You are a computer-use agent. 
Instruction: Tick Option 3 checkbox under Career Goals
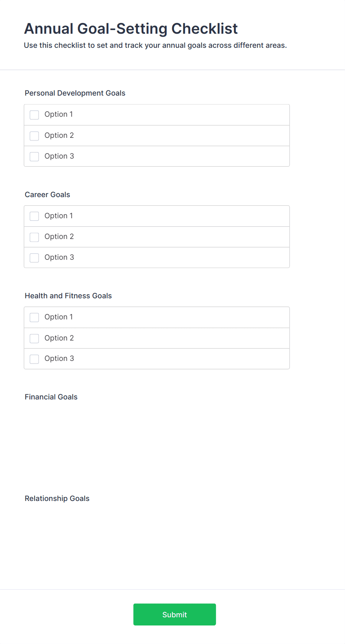click(x=34, y=258)
